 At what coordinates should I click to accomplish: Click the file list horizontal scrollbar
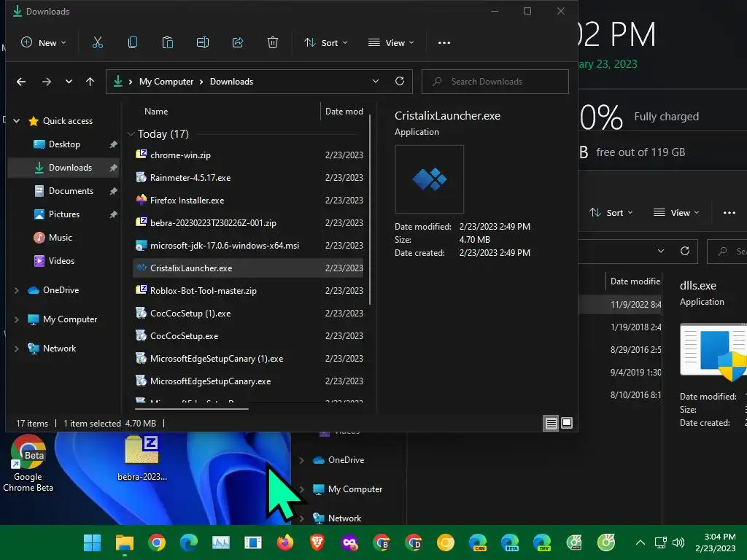point(192,408)
